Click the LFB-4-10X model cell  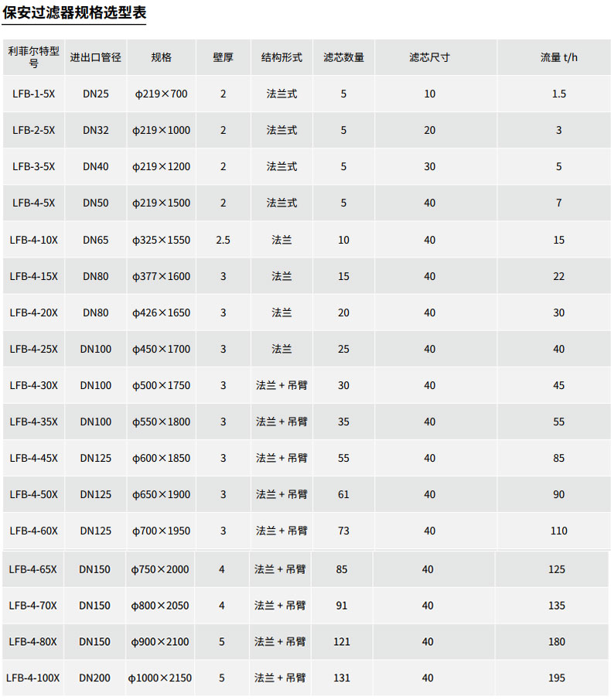point(33,240)
